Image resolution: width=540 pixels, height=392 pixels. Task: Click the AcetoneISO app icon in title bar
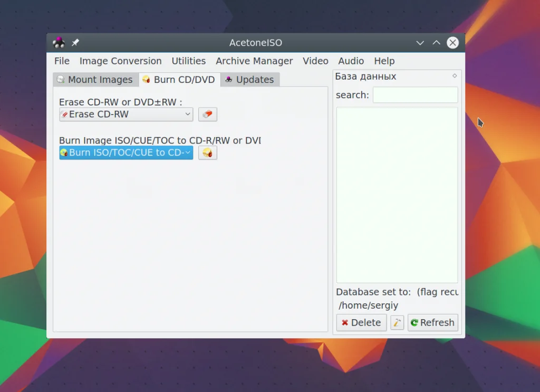pos(59,42)
